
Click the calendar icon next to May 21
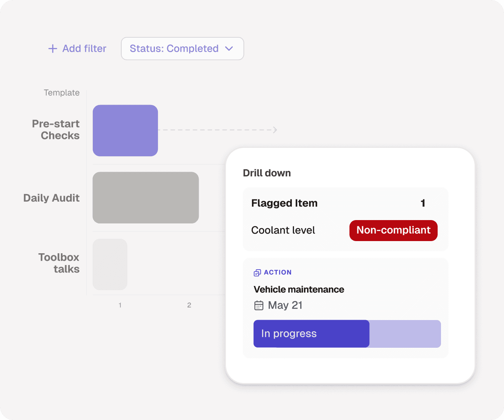click(259, 305)
